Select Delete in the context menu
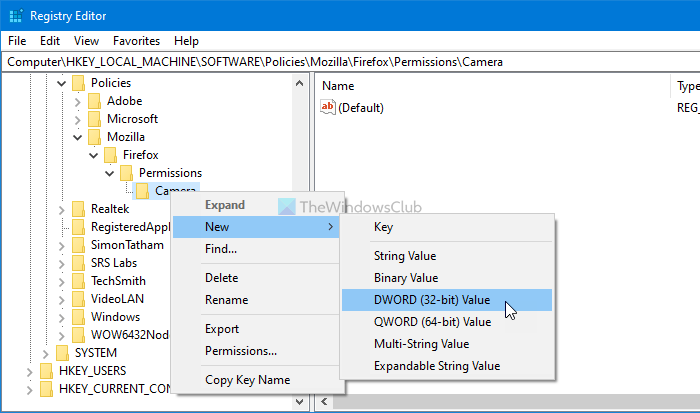Image resolution: width=700 pixels, height=413 pixels. click(256, 278)
